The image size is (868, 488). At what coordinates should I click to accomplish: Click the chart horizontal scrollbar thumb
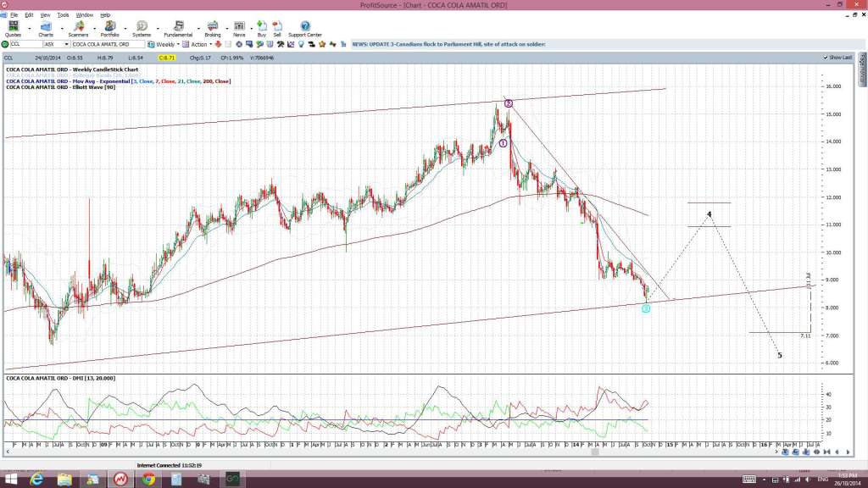(x=595, y=452)
